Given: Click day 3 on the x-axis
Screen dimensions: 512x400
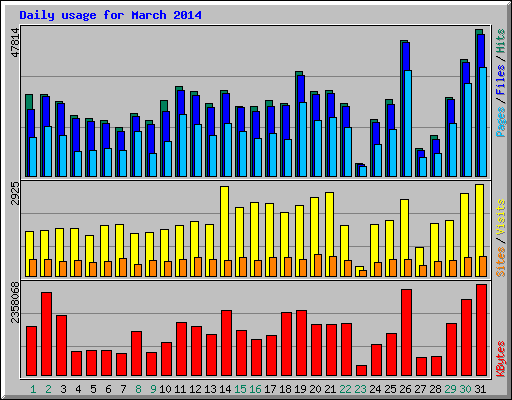Looking at the screenshot, I should pos(63,389).
